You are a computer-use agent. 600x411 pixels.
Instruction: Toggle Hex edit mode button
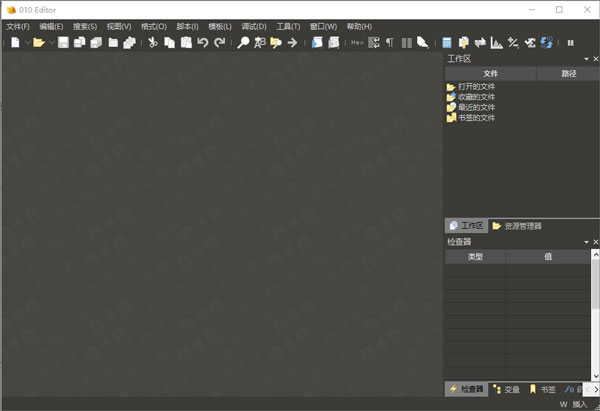point(357,42)
